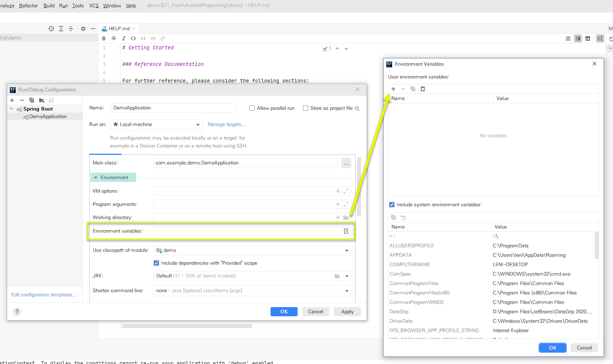Expand the VM options field editor
Screen dimensions: 613x364
click(x=346, y=191)
